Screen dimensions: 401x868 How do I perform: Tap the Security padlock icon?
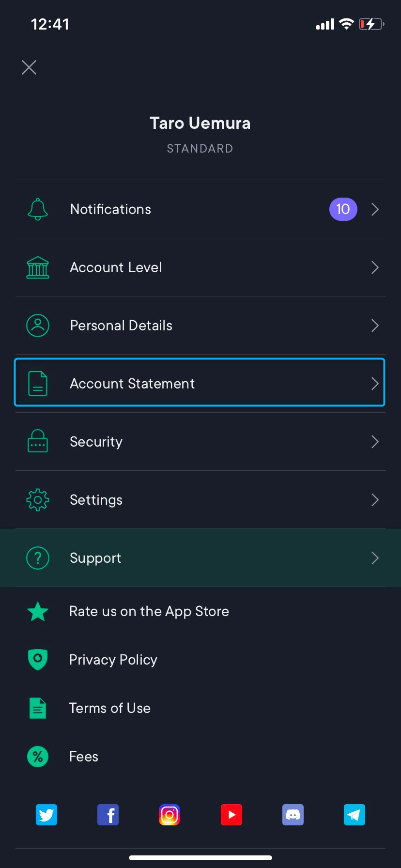[38, 442]
